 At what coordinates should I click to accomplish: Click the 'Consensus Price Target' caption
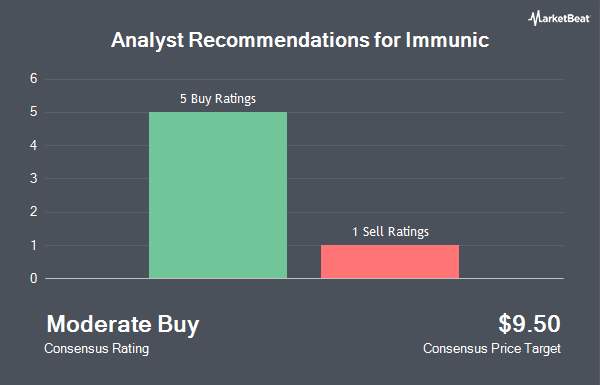[492, 349]
